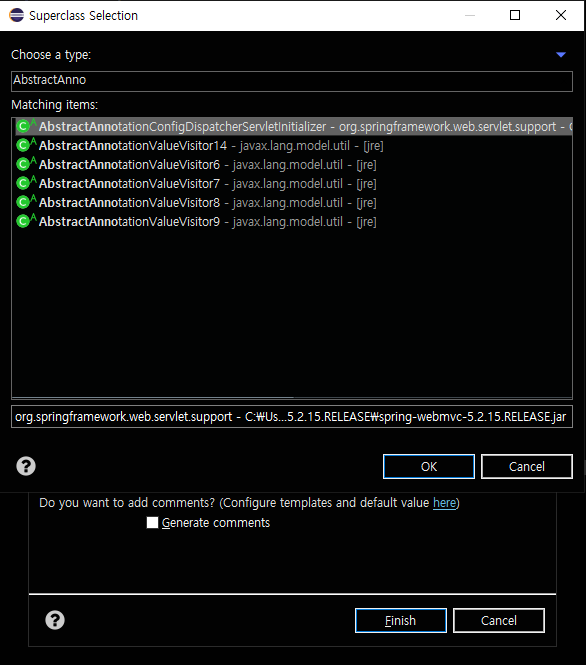Click Finish in the New Class wizard
The height and width of the screenshot is (665, 586).
pos(401,620)
